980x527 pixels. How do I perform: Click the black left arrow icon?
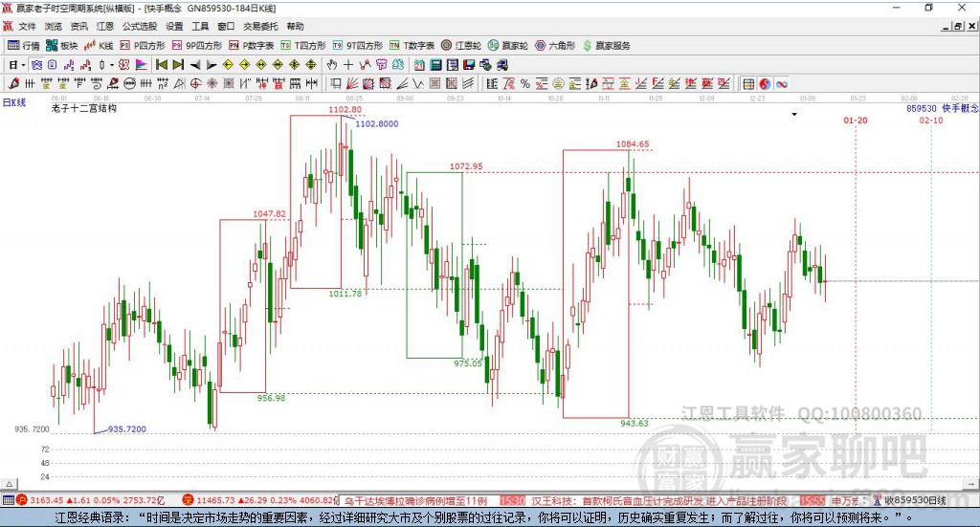click(x=195, y=65)
